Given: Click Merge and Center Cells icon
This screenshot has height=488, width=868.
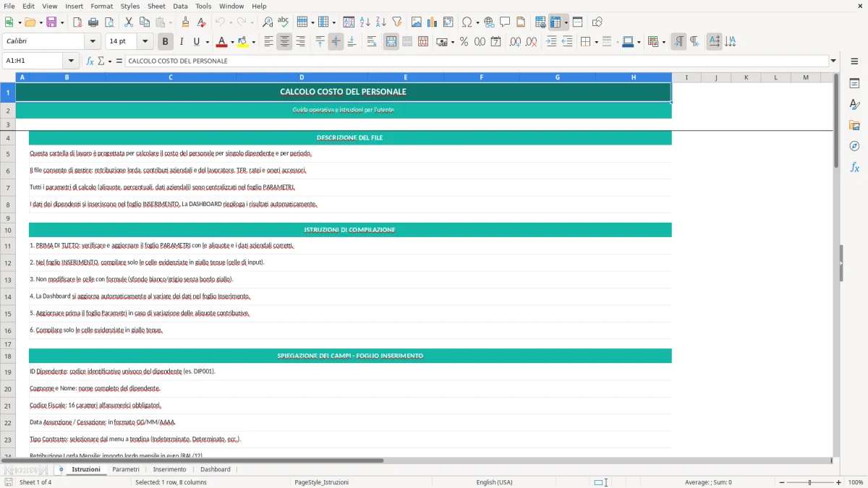Looking at the screenshot, I should pyautogui.click(x=391, y=42).
